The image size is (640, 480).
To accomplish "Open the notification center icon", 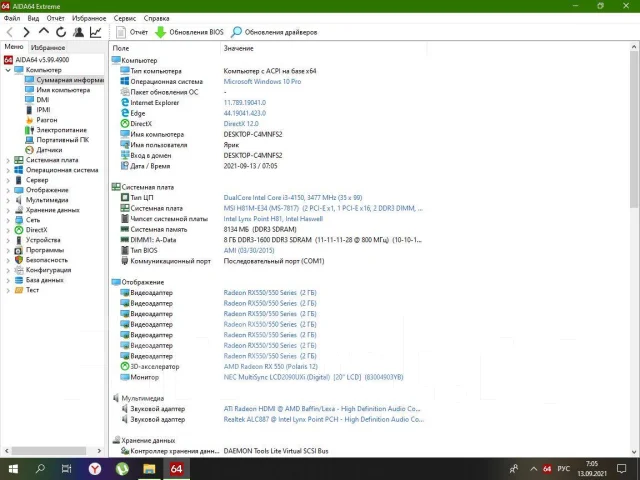I will (622, 469).
